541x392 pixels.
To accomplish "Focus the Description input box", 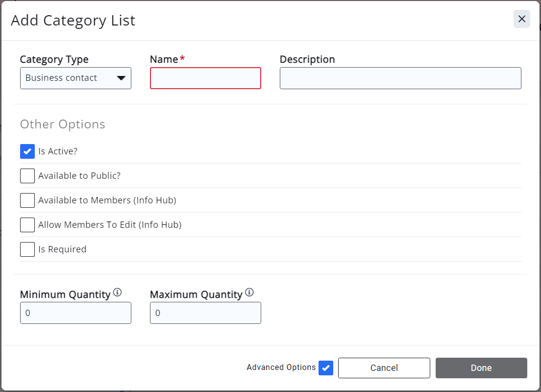I will click(400, 78).
